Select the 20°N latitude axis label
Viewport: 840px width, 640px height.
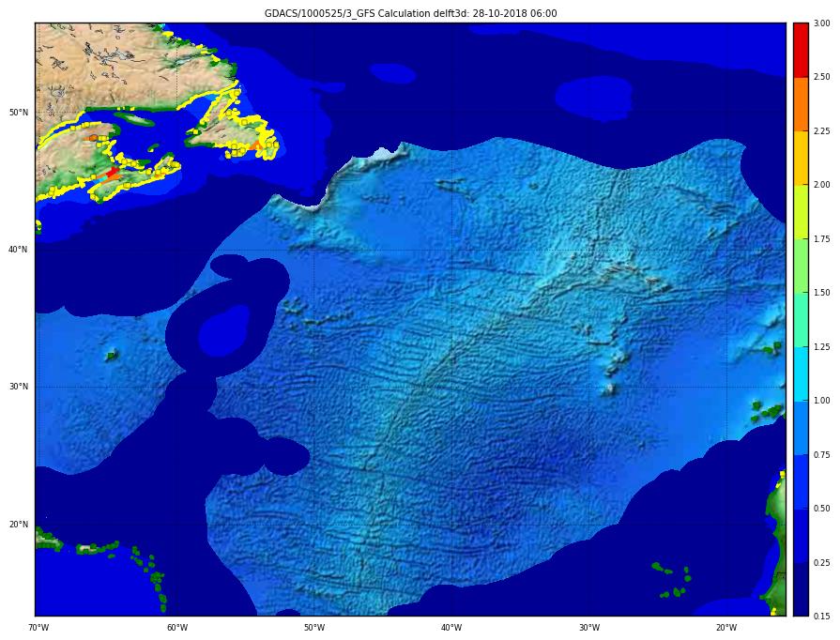click(19, 525)
